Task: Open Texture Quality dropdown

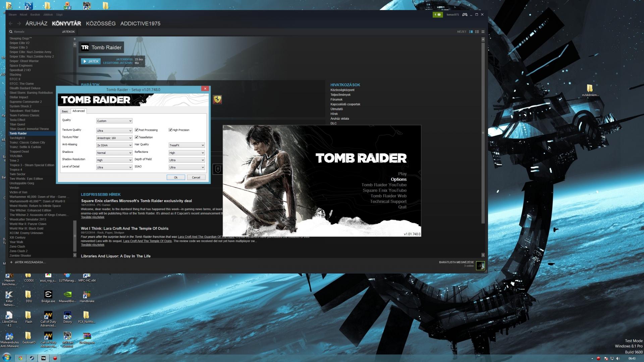Action: pyautogui.click(x=114, y=130)
